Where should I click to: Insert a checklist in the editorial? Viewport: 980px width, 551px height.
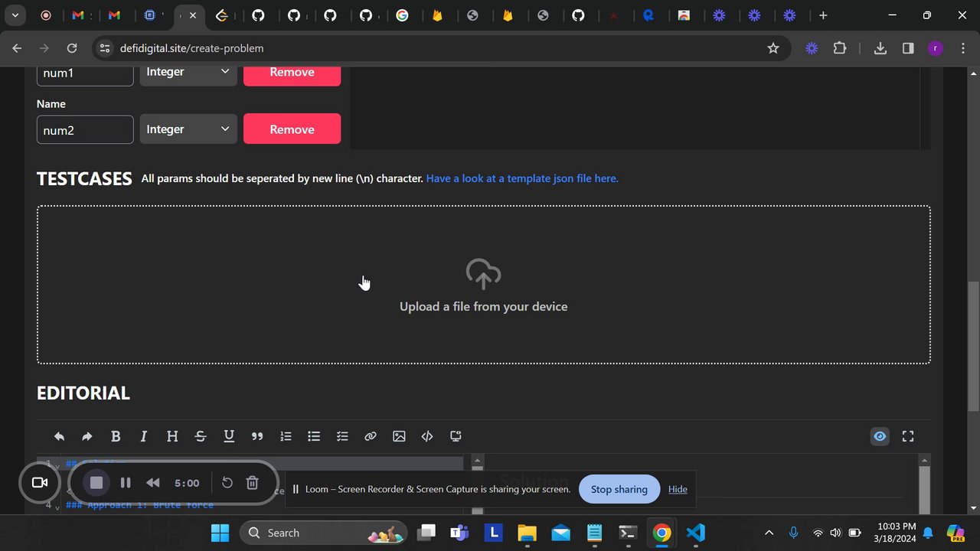pyautogui.click(x=342, y=436)
